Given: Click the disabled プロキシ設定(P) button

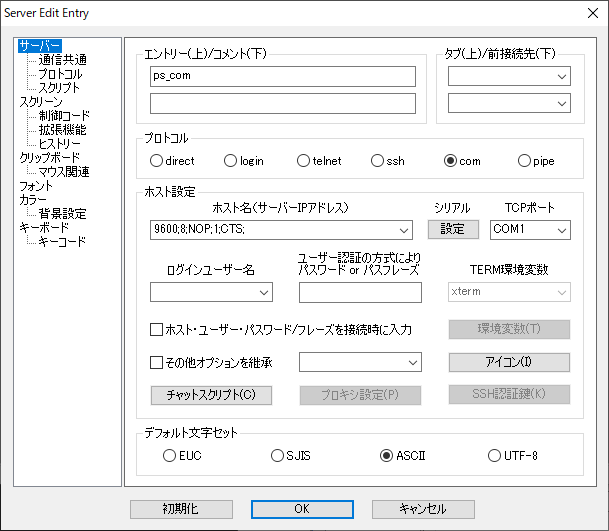Looking at the screenshot, I should tap(360, 395).
